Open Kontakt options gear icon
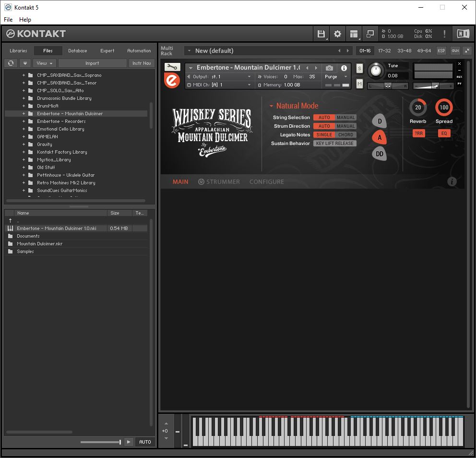 pos(337,34)
